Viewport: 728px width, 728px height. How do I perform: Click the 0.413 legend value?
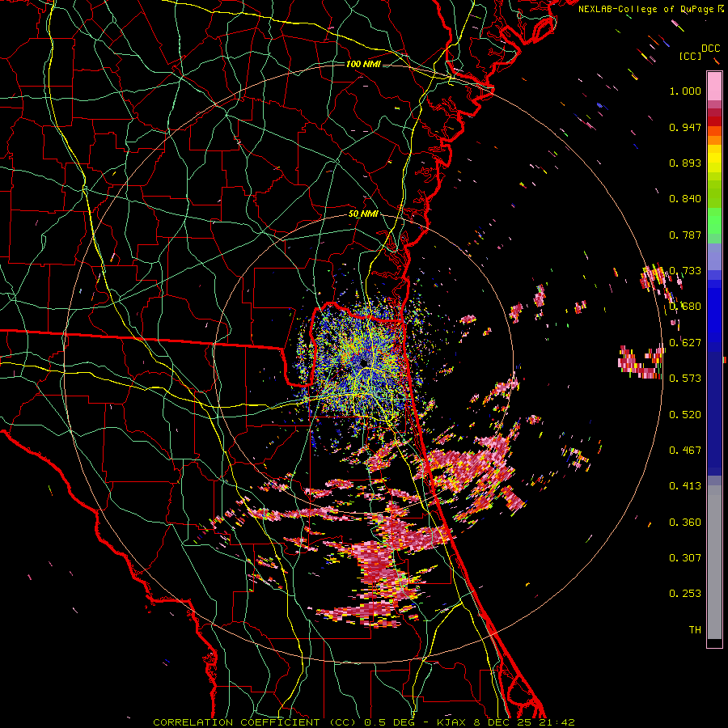(685, 486)
